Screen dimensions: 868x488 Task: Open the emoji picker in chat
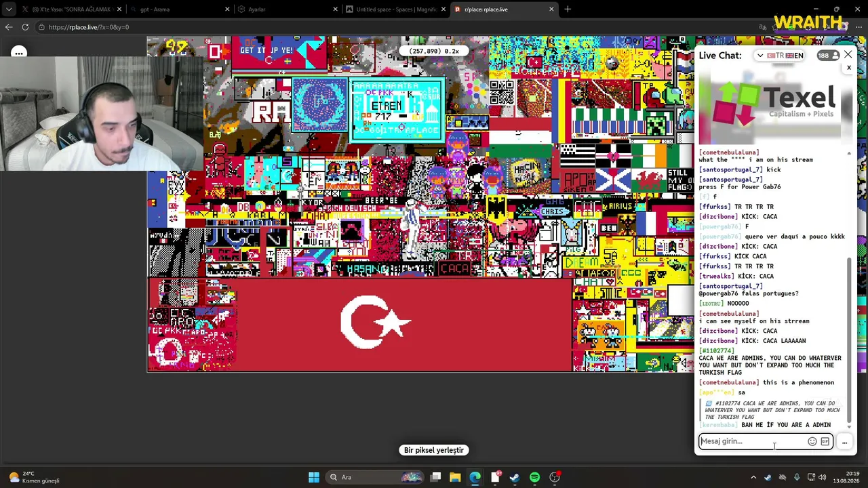[812, 442]
